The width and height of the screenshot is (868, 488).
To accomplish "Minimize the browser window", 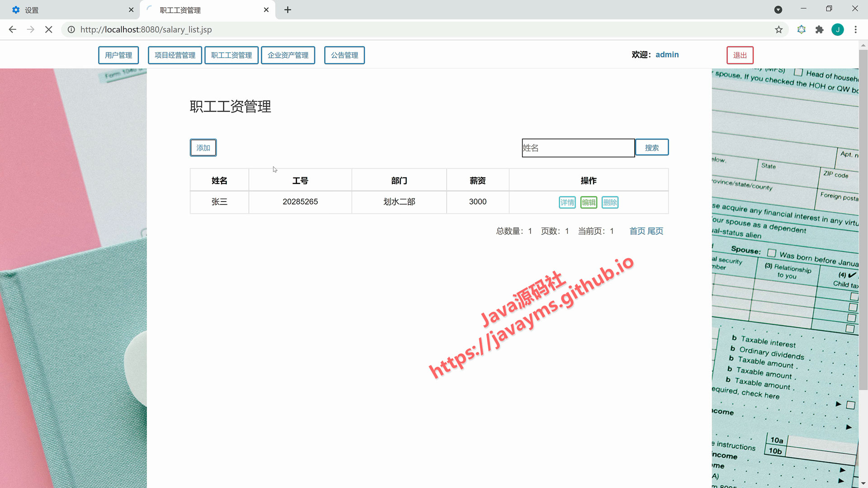I will [803, 9].
